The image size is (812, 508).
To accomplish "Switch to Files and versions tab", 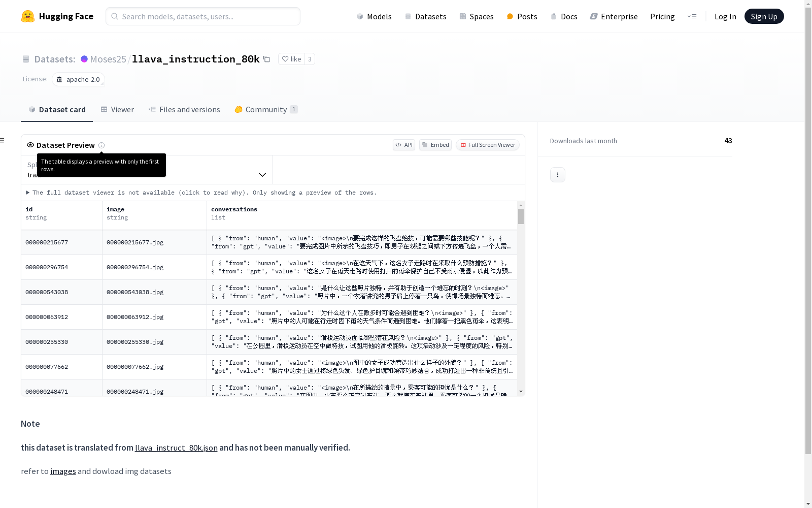I will pyautogui.click(x=184, y=110).
